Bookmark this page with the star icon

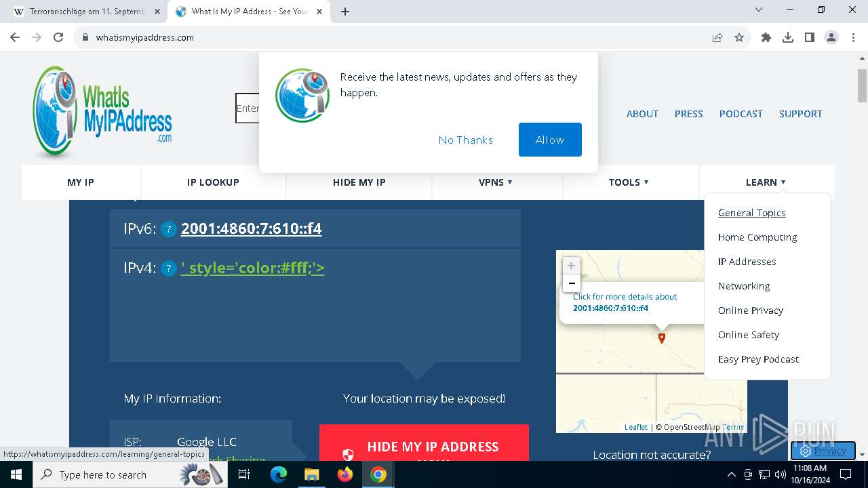pyautogui.click(x=739, y=37)
